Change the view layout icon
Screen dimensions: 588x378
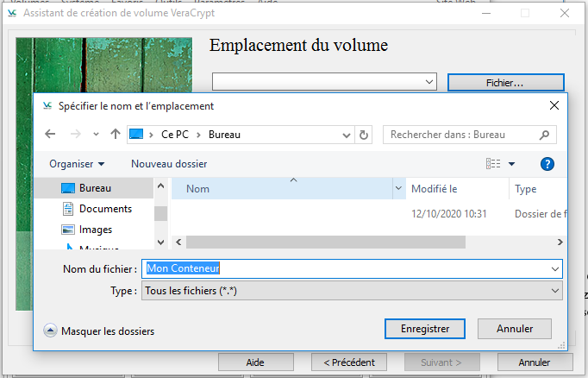493,164
